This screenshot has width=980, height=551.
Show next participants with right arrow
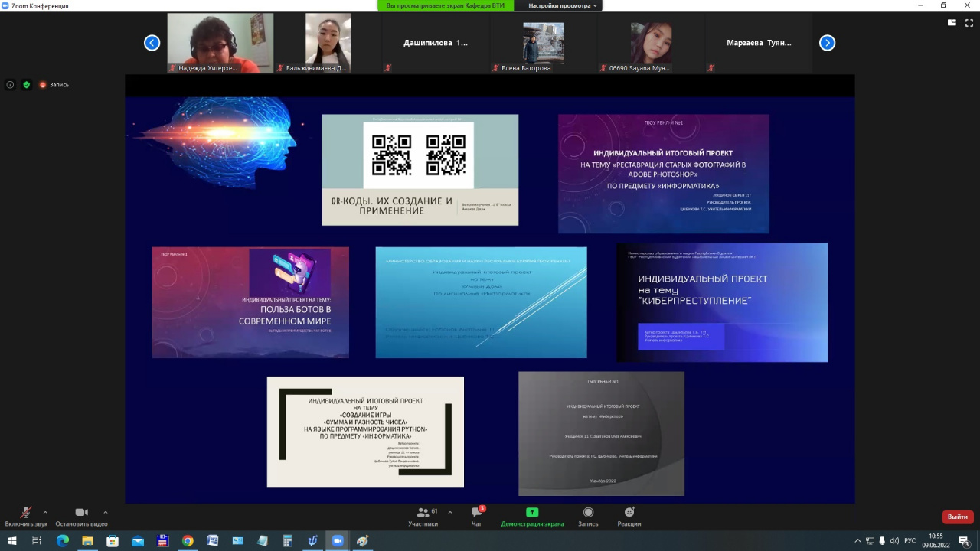coord(827,43)
